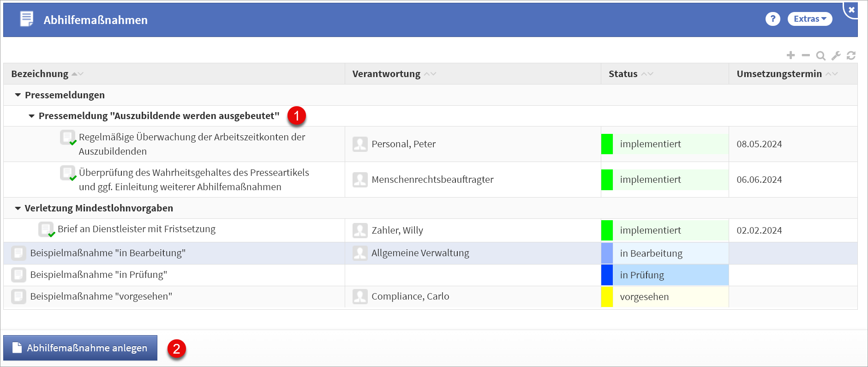The image size is (868, 367).
Task: Click the measure icon beside 'Brief an Dienstleister'
Action: (46, 229)
